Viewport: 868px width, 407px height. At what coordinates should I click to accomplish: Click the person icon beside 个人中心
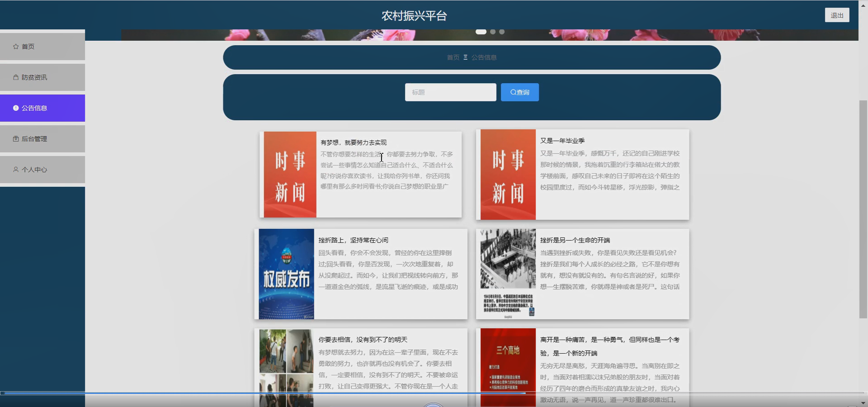[16, 170]
